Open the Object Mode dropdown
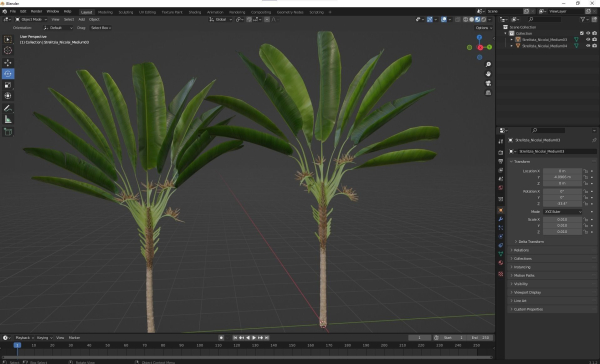 [x=31, y=20]
